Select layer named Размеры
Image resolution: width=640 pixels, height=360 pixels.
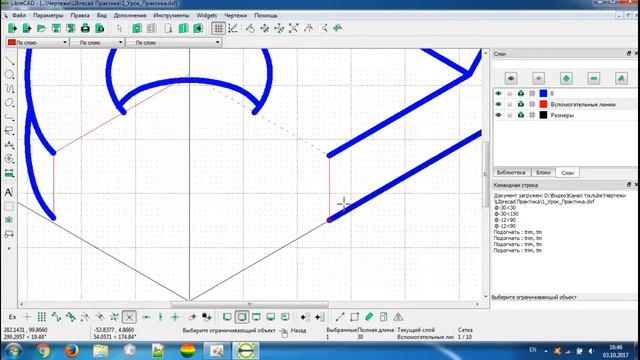(562, 116)
